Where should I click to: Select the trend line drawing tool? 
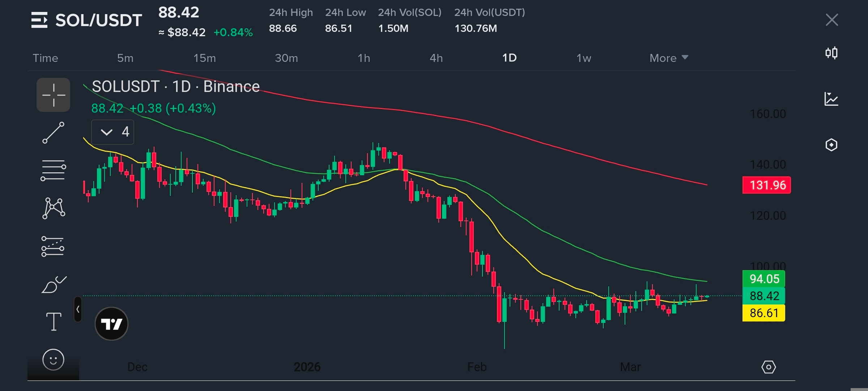(x=53, y=133)
